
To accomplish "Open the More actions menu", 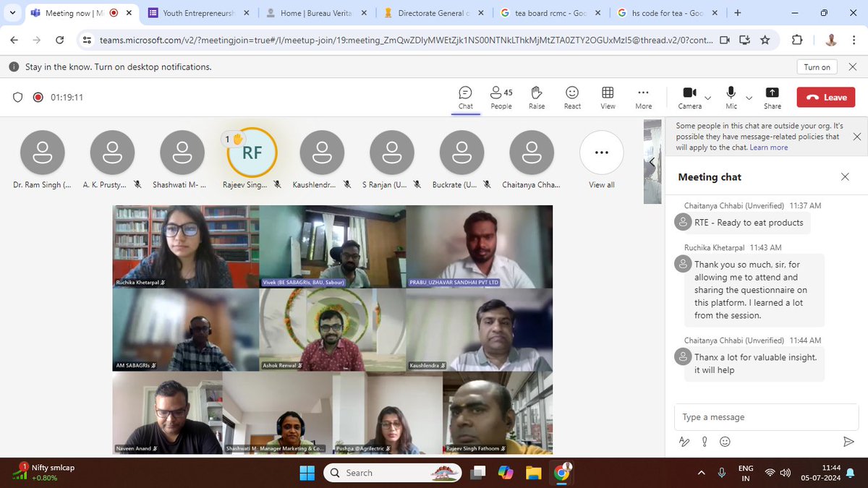I will pyautogui.click(x=643, y=98).
